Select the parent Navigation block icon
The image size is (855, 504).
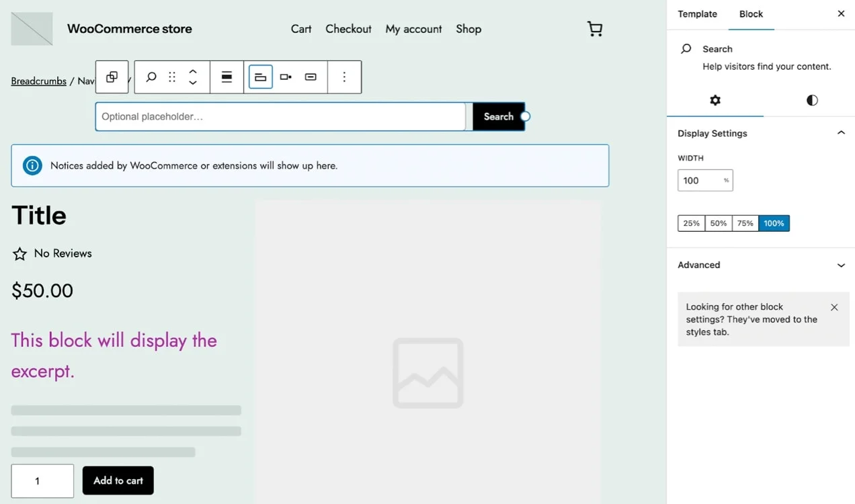point(112,77)
